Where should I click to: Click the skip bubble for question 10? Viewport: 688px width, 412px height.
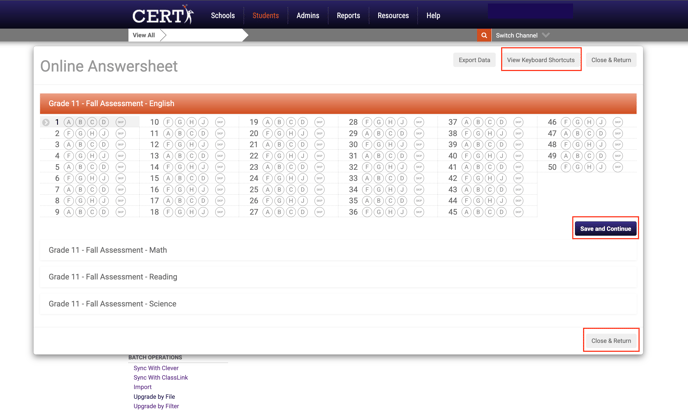point(220,123)
